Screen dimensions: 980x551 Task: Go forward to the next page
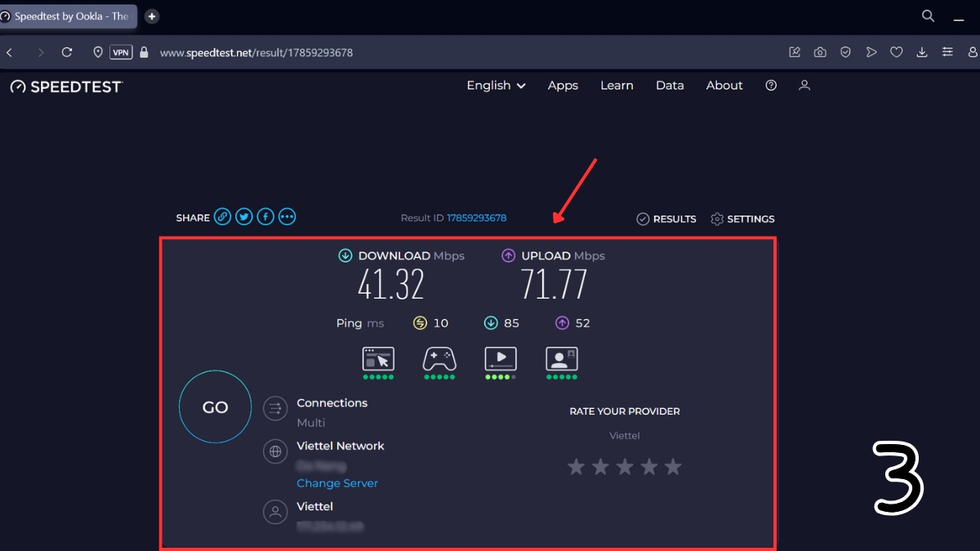pos(41,52)
